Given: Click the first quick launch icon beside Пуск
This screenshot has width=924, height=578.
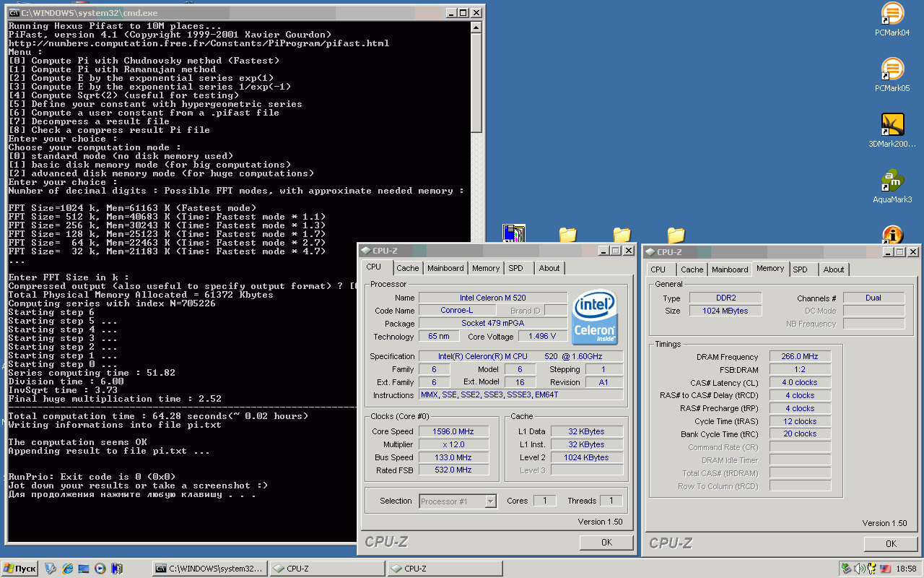Looking at the screenshot, I should click(x=51, y=569).
